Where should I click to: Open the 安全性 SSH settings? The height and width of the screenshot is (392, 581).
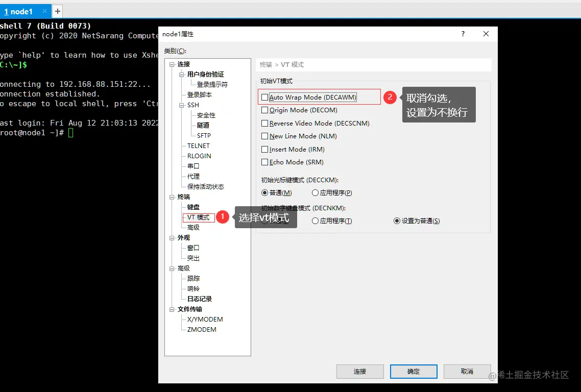click(206, 115)
